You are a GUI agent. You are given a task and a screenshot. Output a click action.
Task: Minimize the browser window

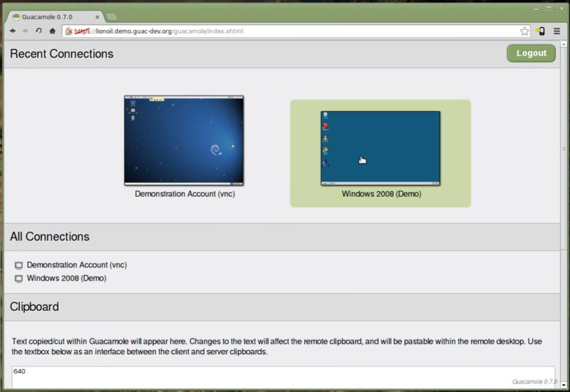coord(536,9)
